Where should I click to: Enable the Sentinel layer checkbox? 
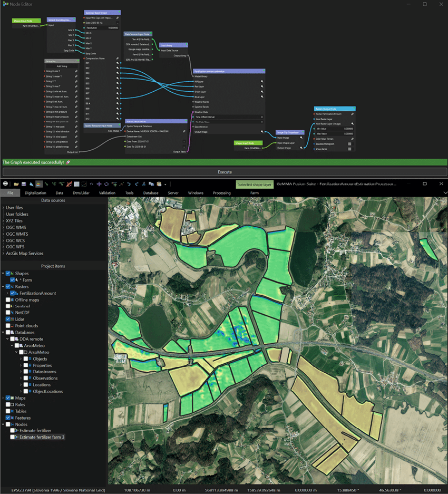pos(8,306)
